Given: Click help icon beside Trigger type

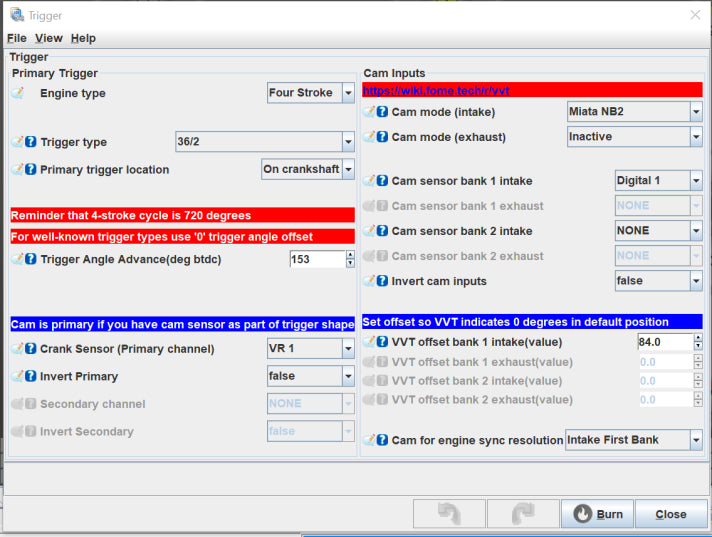Looking at the screenshot, I should tap(31, 142).
